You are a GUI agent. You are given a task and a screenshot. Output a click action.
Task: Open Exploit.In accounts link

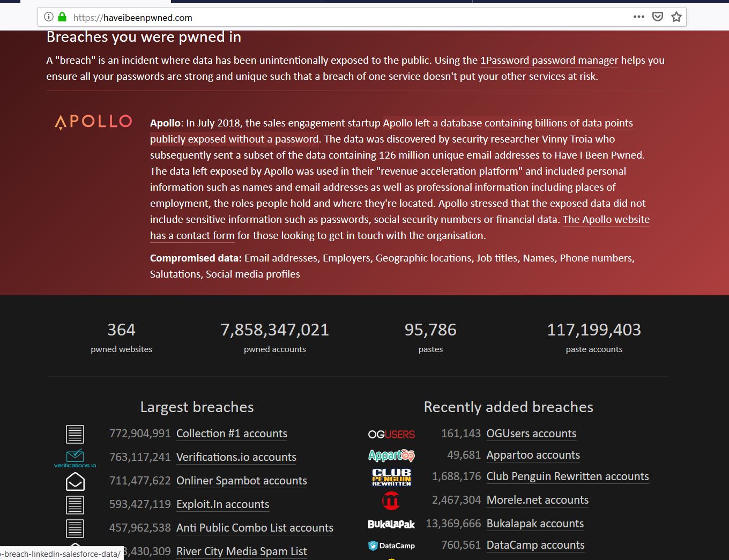tap(223, 504)
